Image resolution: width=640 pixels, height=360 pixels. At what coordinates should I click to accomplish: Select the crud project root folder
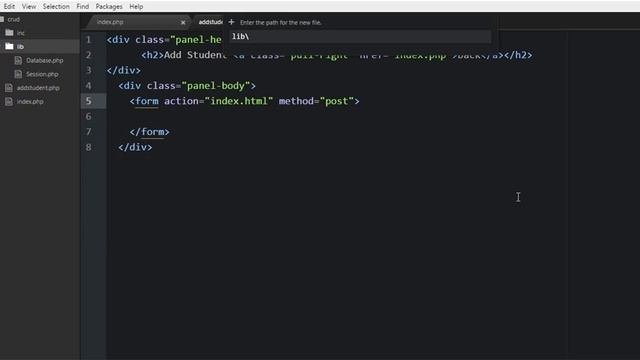pyautogui.click(x=13, y=19)
